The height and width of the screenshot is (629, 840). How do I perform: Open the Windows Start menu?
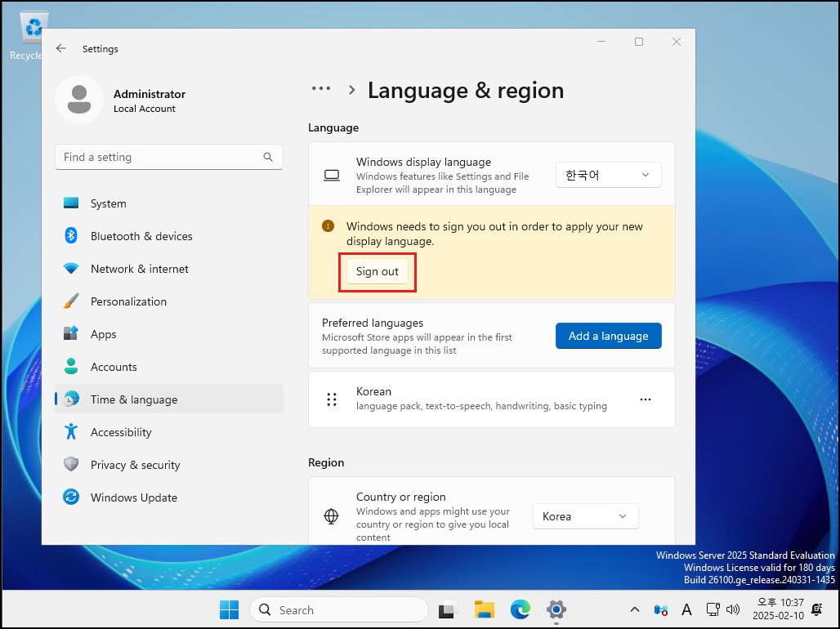(x=230, y=609)
